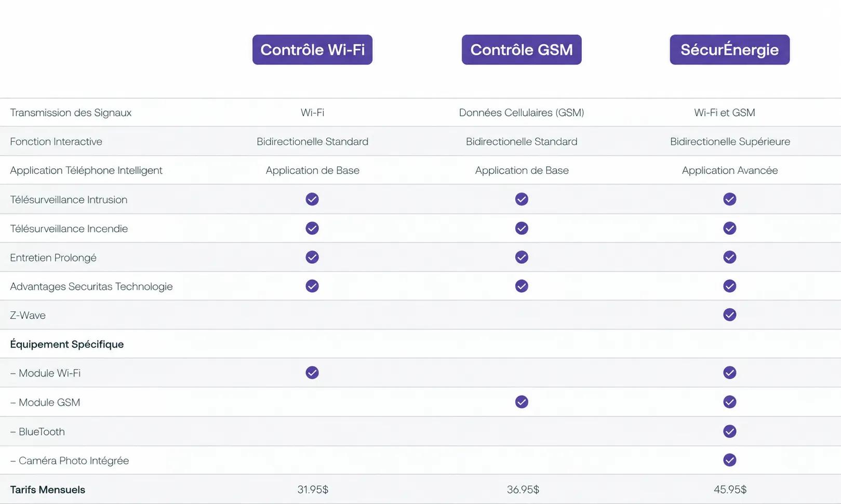
Task: Click Module GSM checkmark in Contrôle GSM column
Action: pos(522,402)
